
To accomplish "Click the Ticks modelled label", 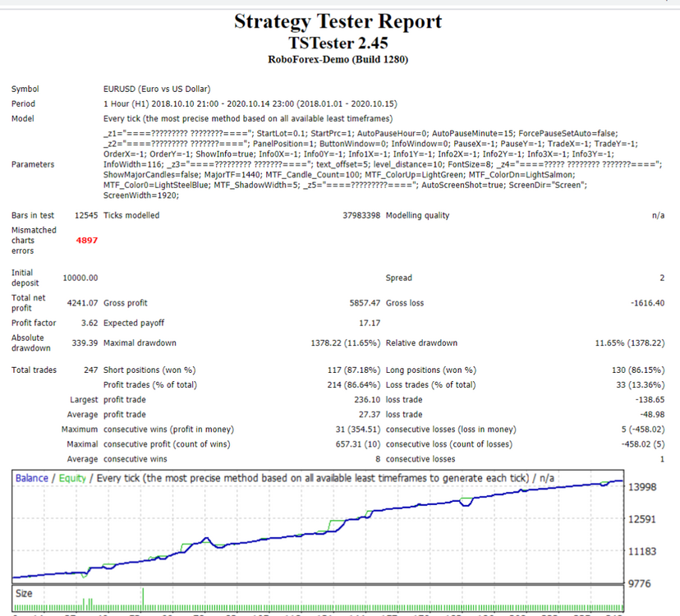I will (131, 215).
